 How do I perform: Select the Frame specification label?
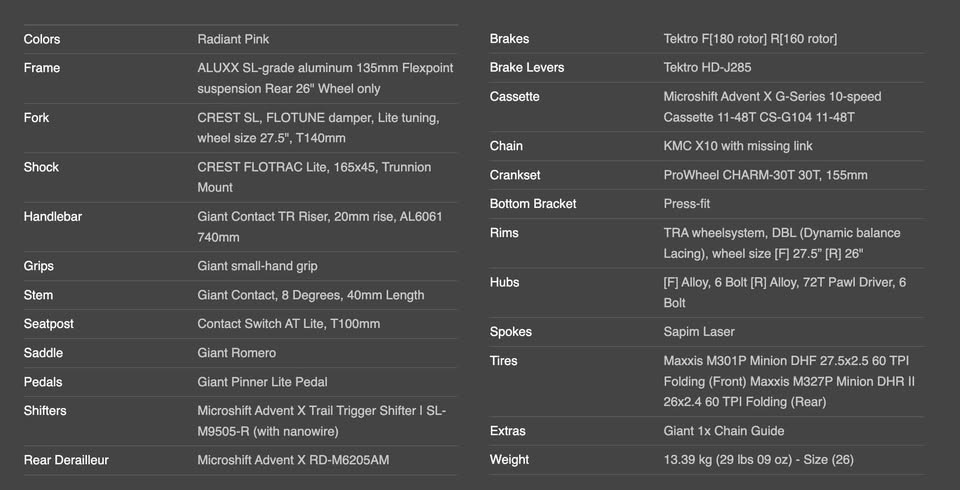42,68
